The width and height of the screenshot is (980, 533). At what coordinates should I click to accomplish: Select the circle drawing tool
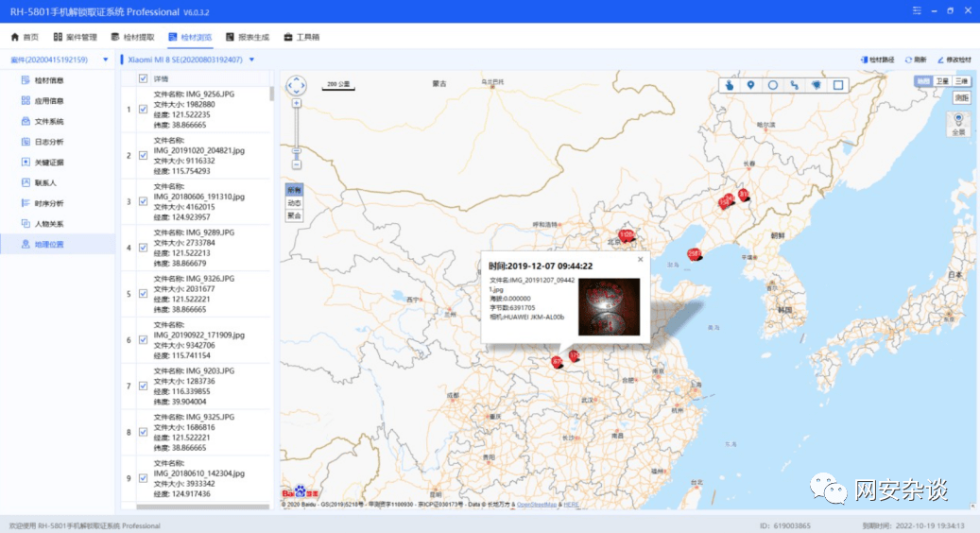[x=772, y=86]
